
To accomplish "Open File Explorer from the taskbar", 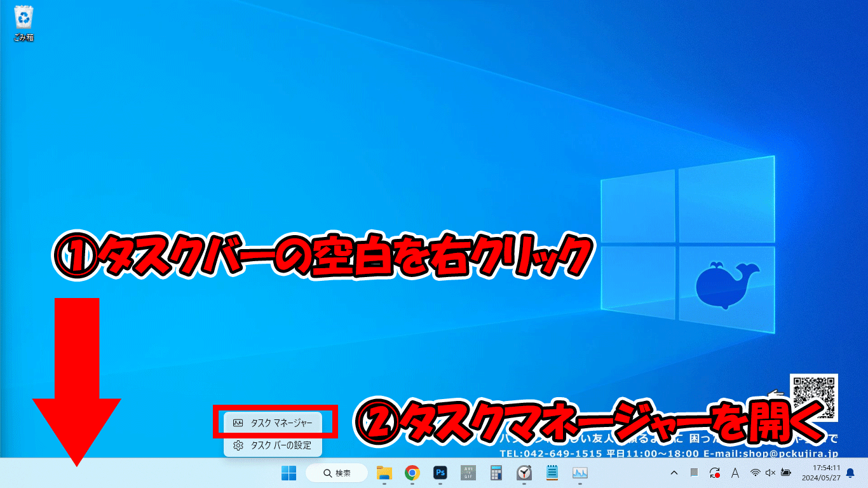I will coord(384,473).
